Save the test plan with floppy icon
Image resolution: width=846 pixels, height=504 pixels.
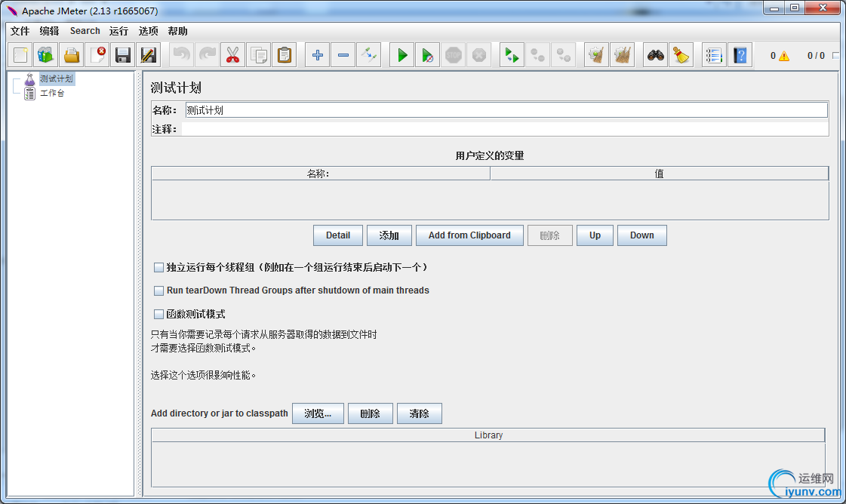pos(123,55)
